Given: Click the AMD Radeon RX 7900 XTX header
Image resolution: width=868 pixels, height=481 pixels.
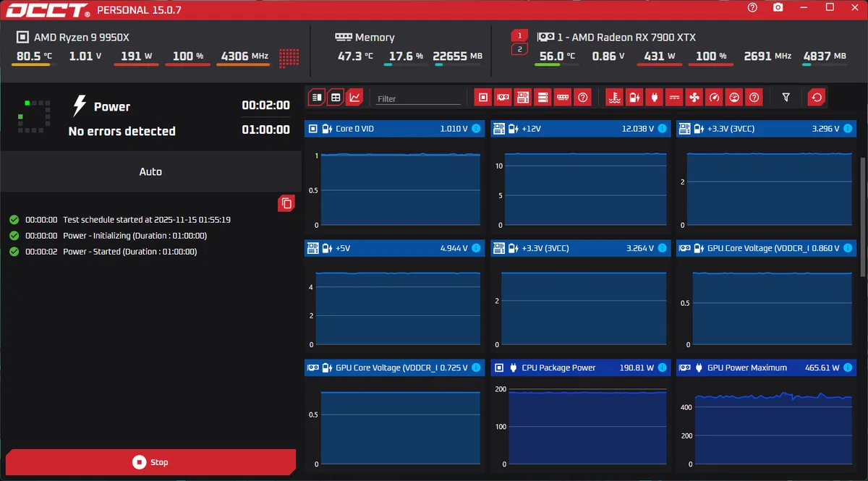Looking at the screenshot, I should [x=626, y=37].
